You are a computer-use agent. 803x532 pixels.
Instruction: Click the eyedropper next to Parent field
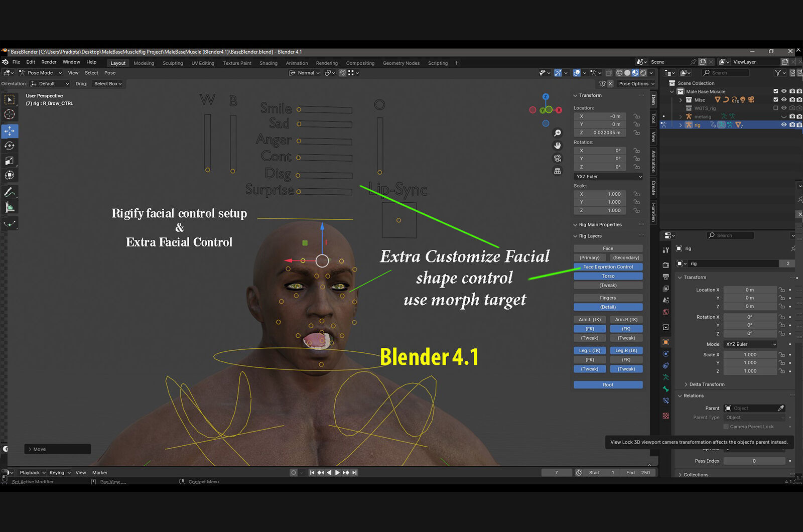pos(781,408)
